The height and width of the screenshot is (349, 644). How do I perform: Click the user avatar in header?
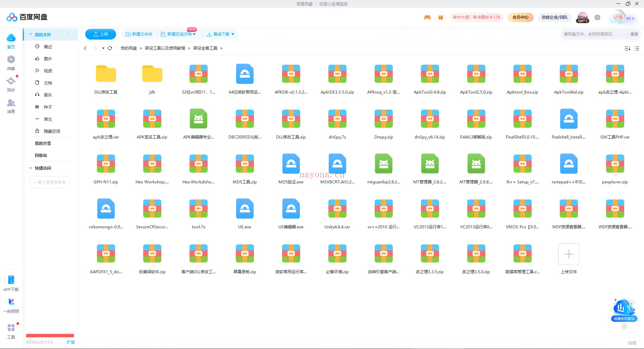pos(618,17)
